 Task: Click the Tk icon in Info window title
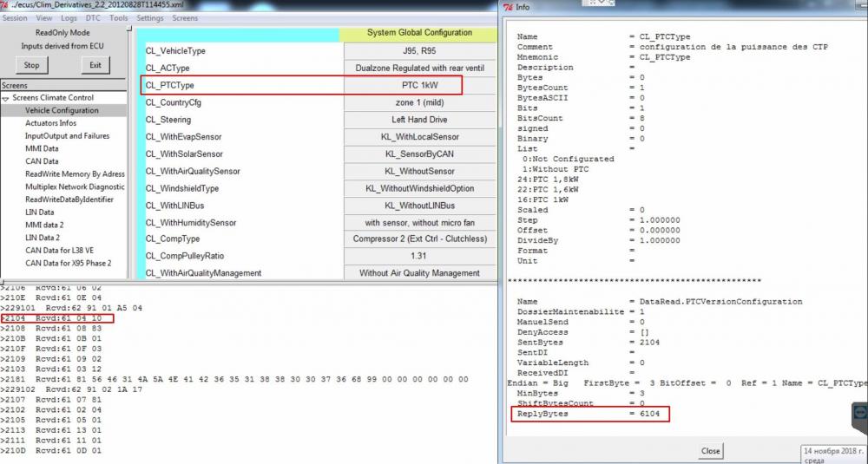pyautogui.click(x=508, y=7)
